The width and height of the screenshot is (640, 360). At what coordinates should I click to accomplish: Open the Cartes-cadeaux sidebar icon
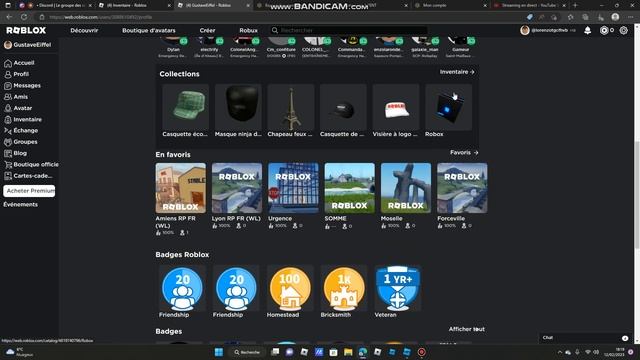point(8,176)
